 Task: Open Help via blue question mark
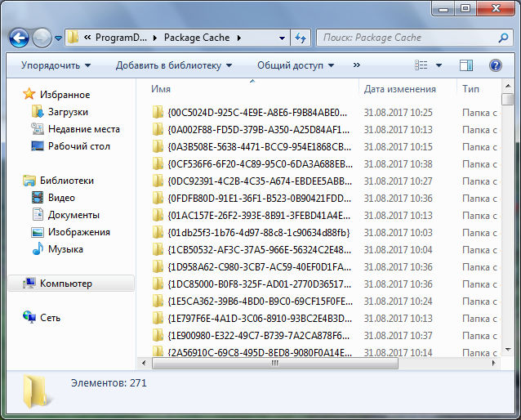coord(495,65)
